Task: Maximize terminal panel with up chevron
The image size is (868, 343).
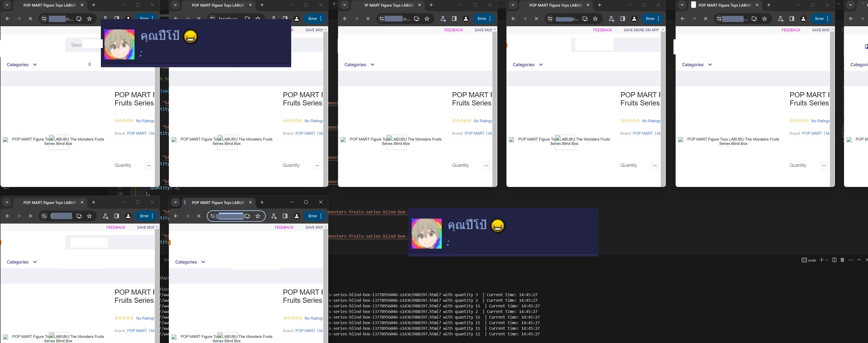Action: pos(859,260)
